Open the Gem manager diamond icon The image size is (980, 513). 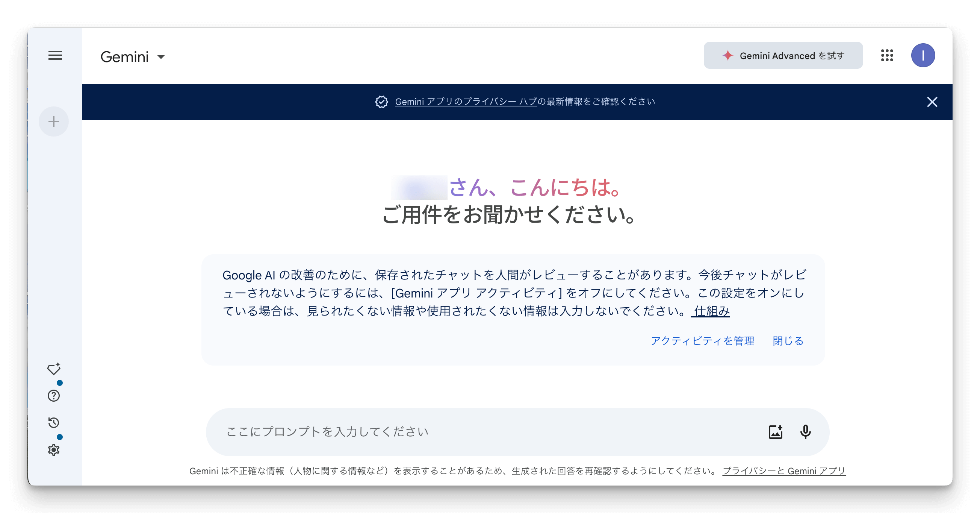tap(54, 369)
